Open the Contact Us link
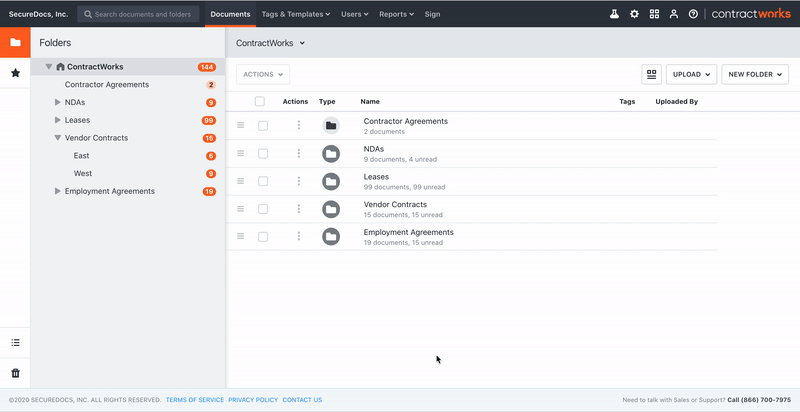Screen dimensions: 800x412 302,400
